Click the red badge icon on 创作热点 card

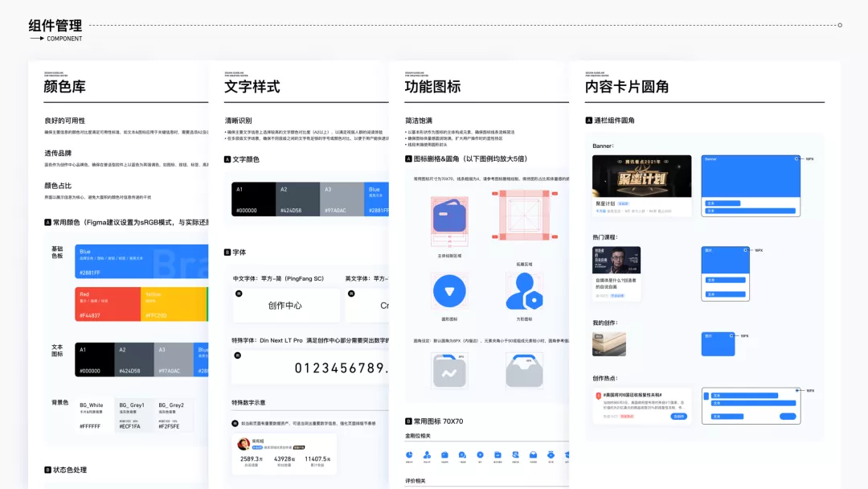(x=599, y=397)
